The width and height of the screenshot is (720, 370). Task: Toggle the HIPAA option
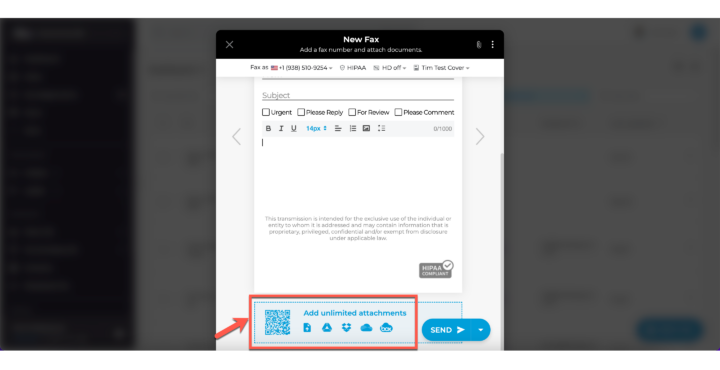tap(353, 67)
